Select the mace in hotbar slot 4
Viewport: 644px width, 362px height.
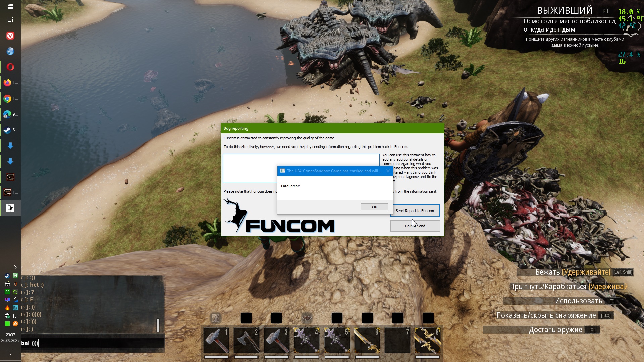pyautogui.click(x=307, y=340)
